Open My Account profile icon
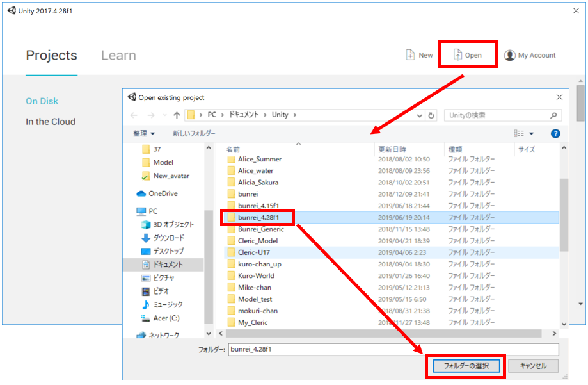The height and width of the screenshot is (385, 588). (x=509, y=55)
